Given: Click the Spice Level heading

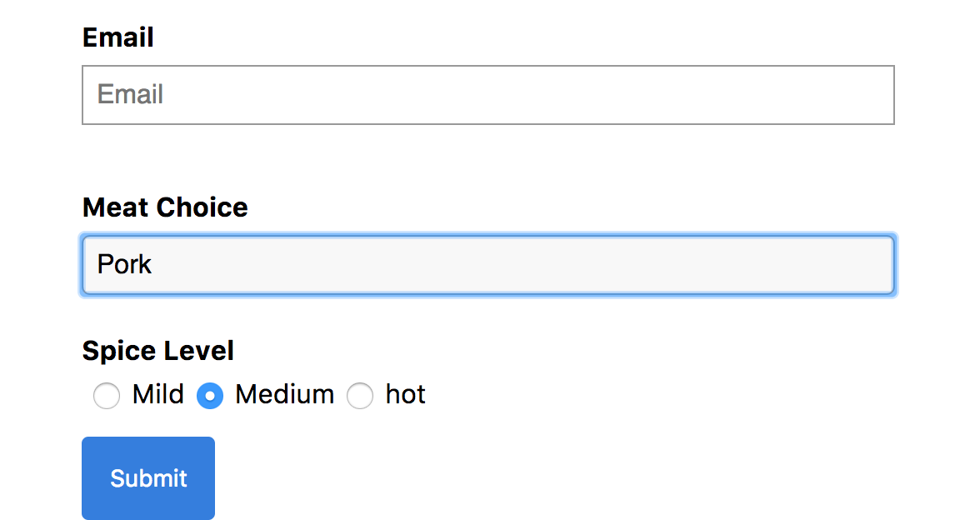Looking at the screenshot, I should (158, 351).
